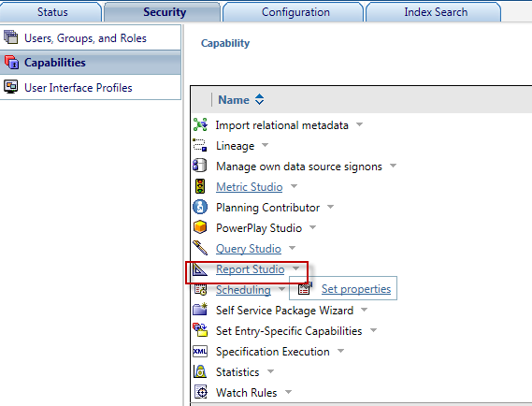532x406 pixels.
Task: Go to the Index Search tab
Action: coord(434,12)
